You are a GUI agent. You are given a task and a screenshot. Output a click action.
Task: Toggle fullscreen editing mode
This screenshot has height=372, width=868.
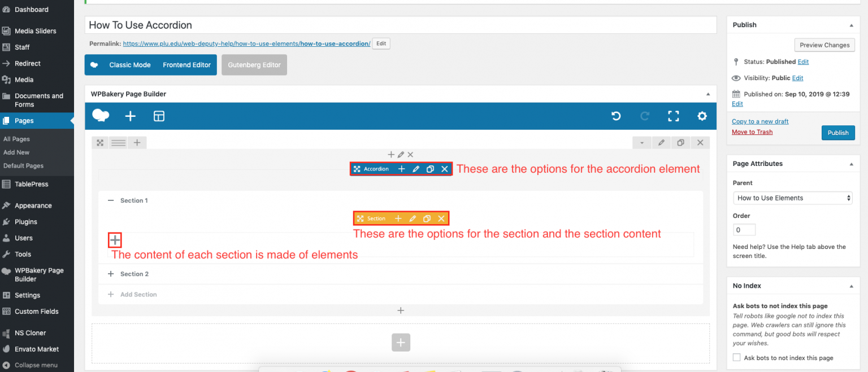673,116
